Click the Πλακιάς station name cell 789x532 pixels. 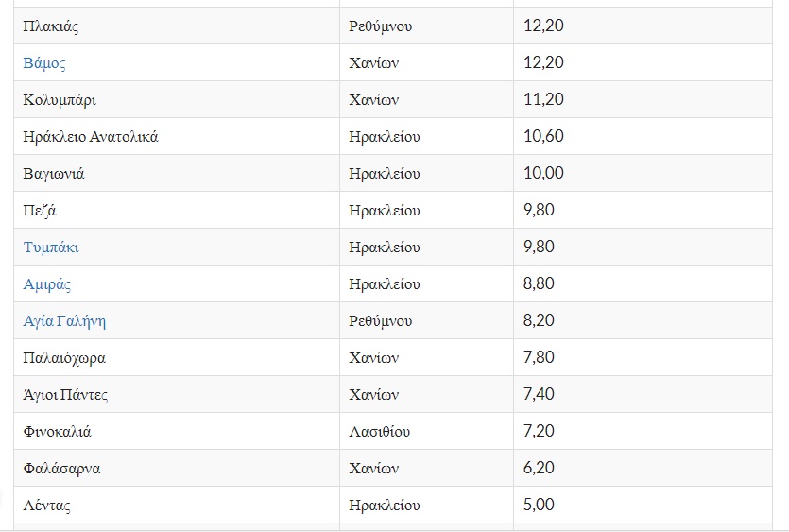(x=51, y=26)
